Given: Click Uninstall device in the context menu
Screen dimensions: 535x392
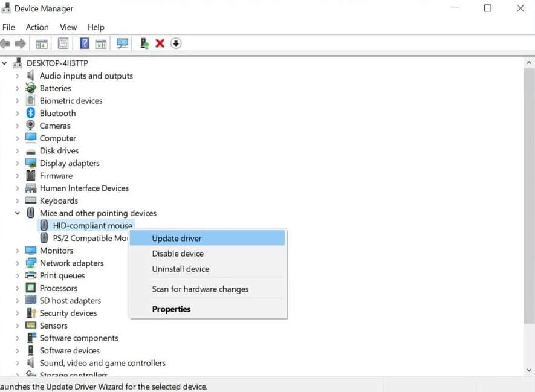Looking at the screenshot, I should click(180, 269).
